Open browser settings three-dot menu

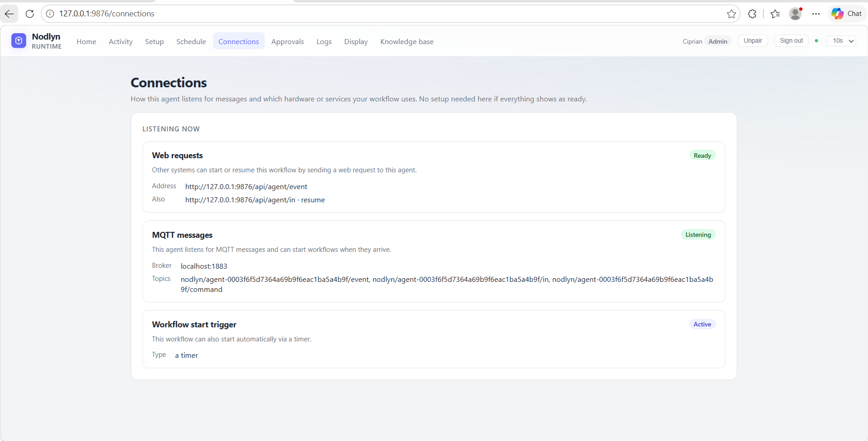pos(816,14)
